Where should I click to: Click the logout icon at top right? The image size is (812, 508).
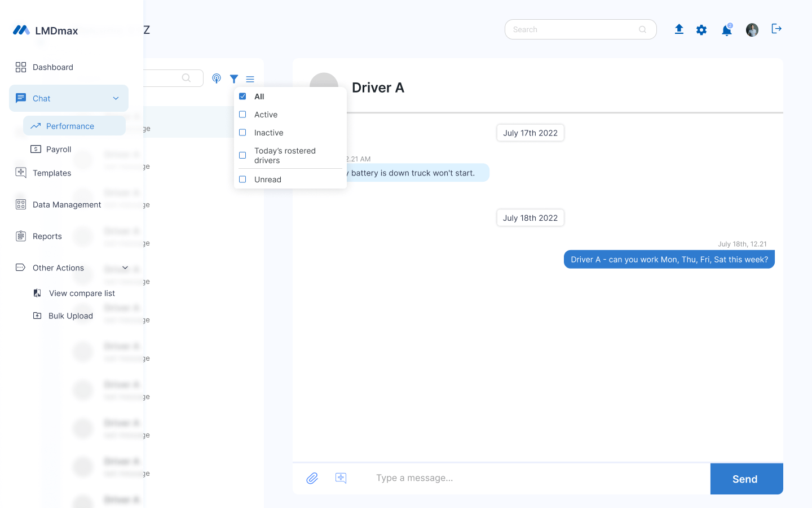tap(776, 29)
